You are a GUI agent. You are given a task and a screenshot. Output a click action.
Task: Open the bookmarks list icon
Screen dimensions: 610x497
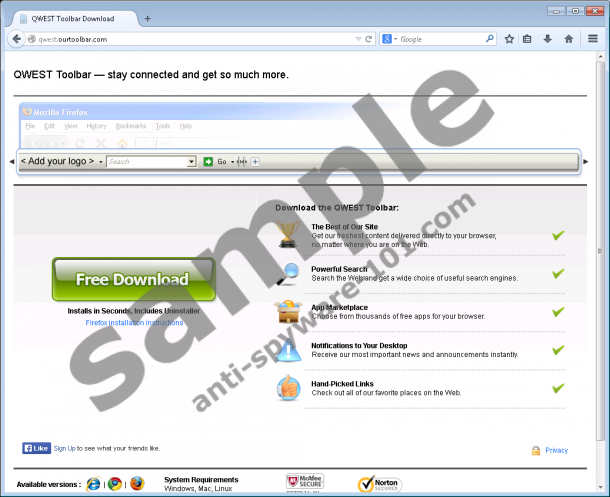tap(528, 39)
